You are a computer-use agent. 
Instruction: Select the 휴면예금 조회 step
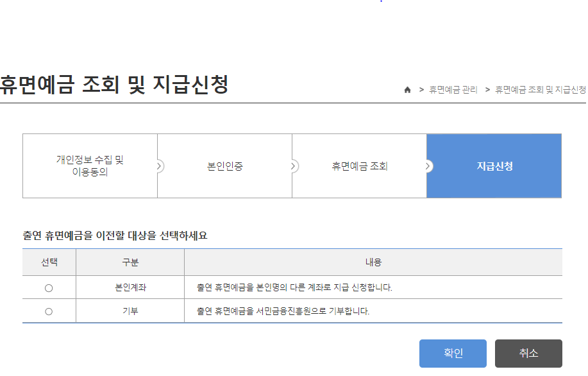359,166
